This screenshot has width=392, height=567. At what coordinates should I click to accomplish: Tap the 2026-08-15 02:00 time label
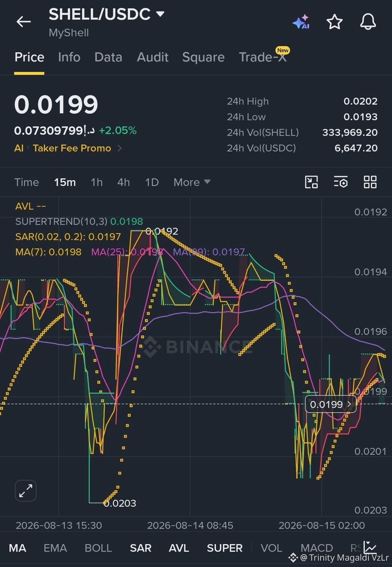click(x=322, y=525)
